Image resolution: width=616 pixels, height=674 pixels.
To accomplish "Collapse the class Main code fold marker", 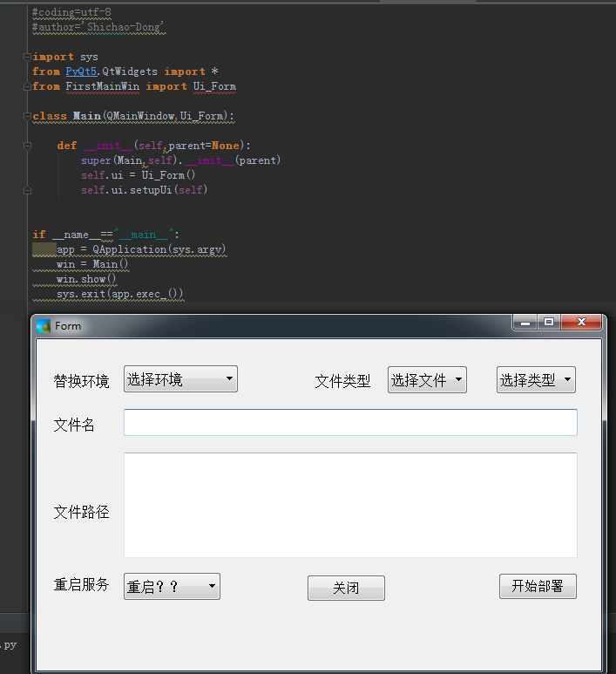I will (27, 116).
